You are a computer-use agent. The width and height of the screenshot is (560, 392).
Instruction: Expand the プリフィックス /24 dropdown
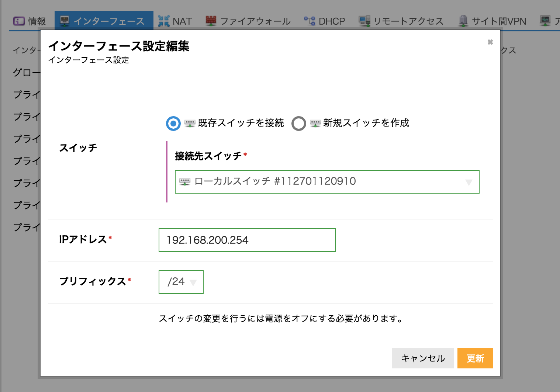click(181, 282)
